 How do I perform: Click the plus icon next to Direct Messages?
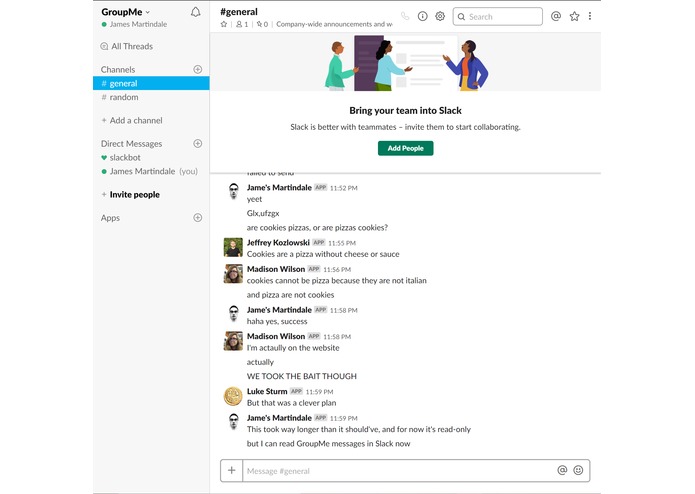click(198, 144)
